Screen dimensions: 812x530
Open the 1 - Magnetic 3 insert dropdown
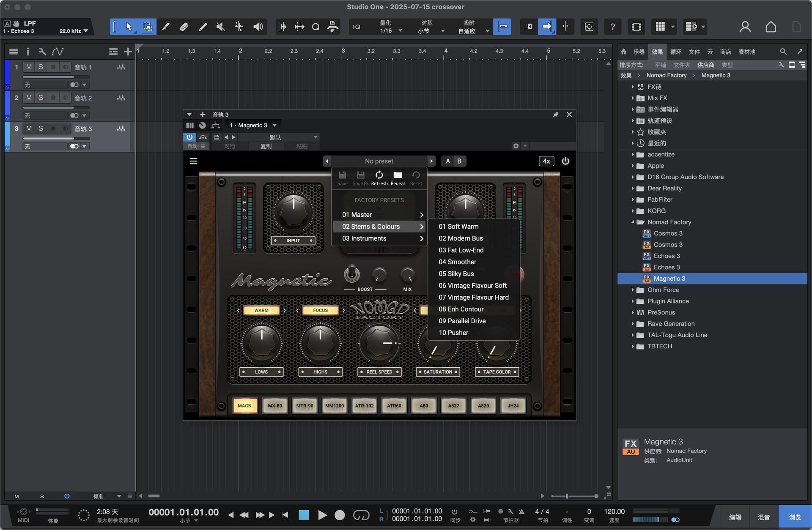click(274, 125)
